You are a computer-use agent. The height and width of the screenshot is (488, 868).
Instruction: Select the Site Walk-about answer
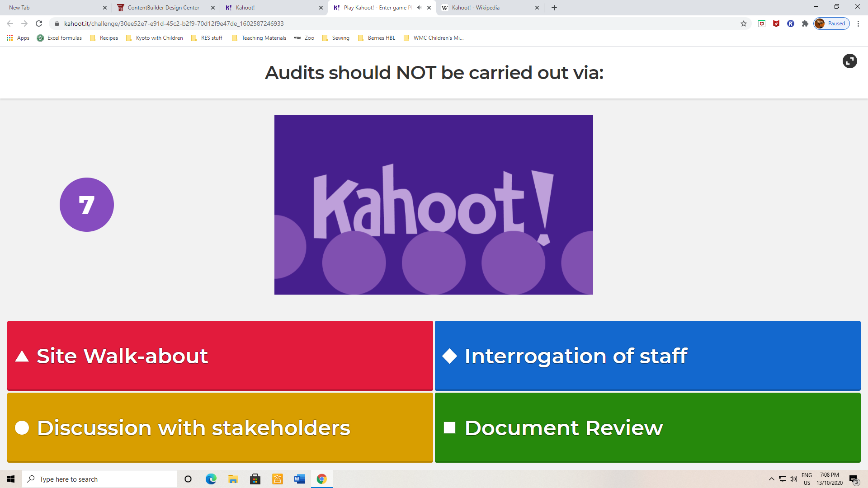[220, 356]
